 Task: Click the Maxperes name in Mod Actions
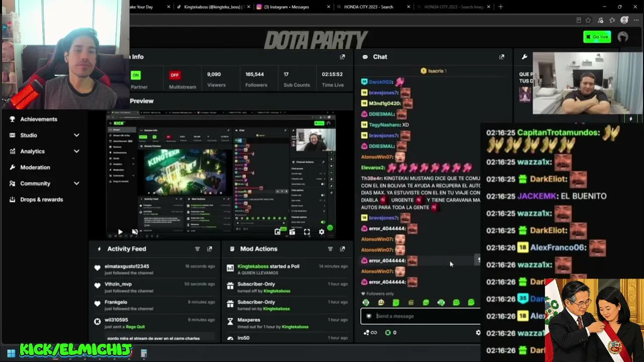pos(249,320)
